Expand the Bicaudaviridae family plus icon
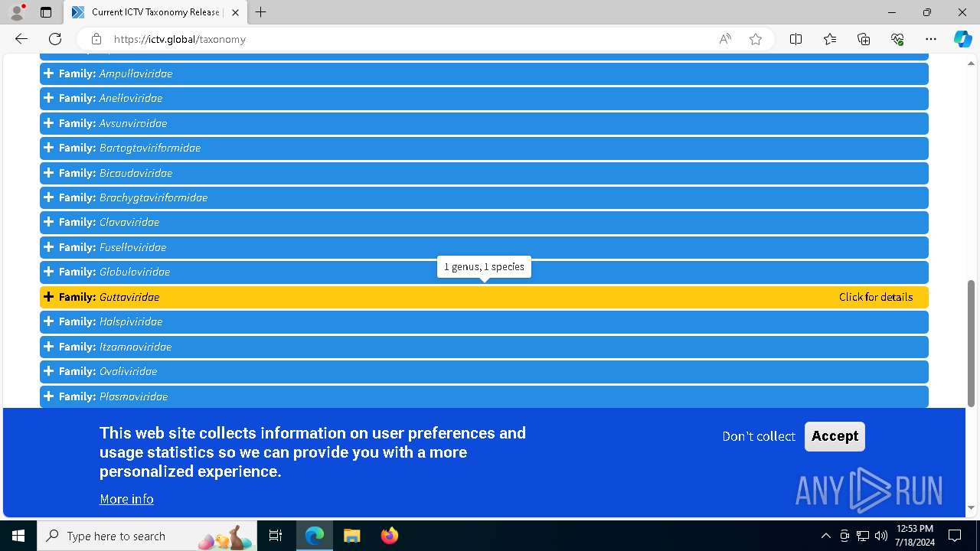 pyautogui.click(x=49, y=173)
